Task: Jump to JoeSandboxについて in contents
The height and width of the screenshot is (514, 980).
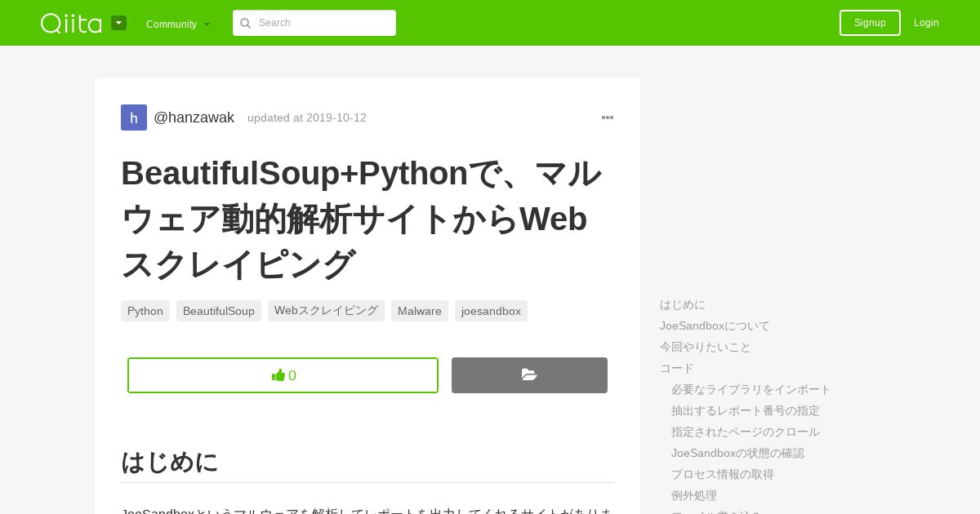Action: [715, 326]
